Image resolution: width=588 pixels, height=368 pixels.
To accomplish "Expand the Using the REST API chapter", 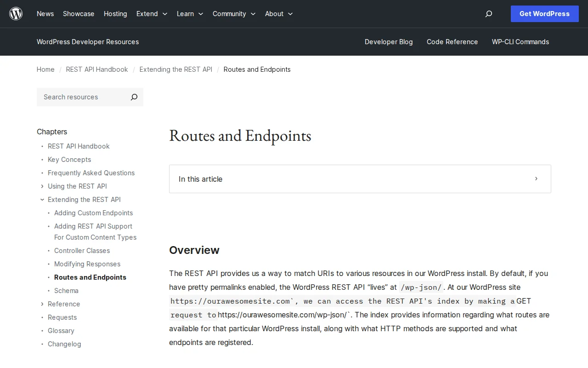I will click(42, 186).
